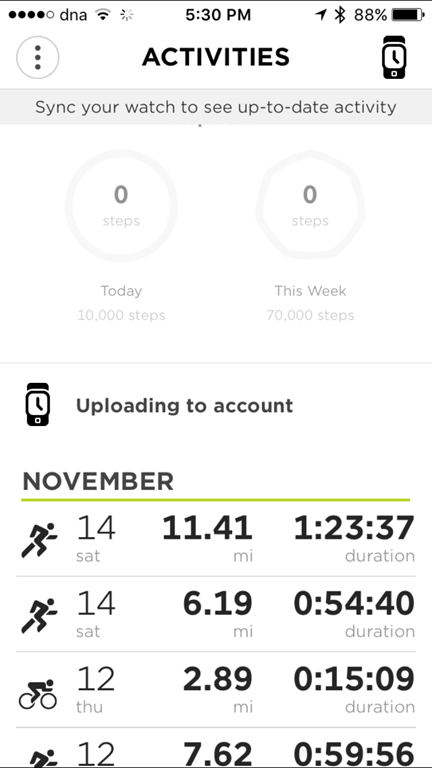Viewport: 432px width, 768px height.
Task: Select the cycling icon for 2.89 mi activity
Action: (38, 694)
